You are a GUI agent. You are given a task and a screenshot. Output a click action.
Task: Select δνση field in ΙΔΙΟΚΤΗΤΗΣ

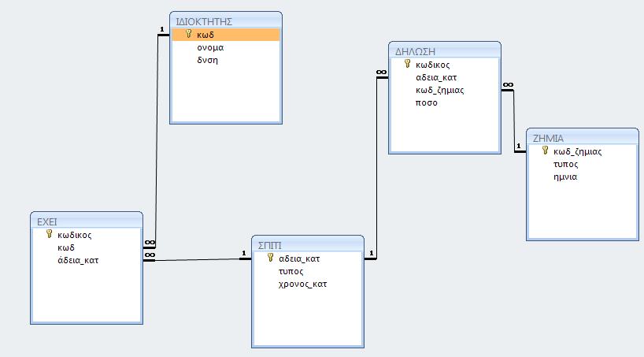[x=226, y=60]
